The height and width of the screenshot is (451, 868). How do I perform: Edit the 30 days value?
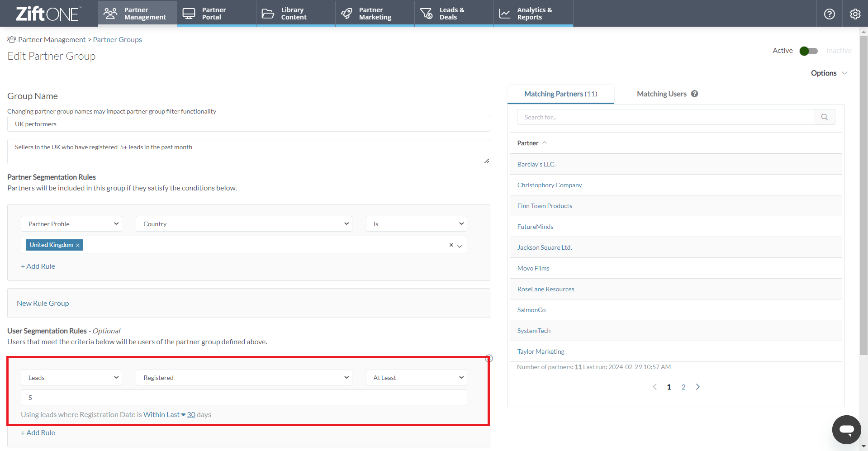point(191,414)
